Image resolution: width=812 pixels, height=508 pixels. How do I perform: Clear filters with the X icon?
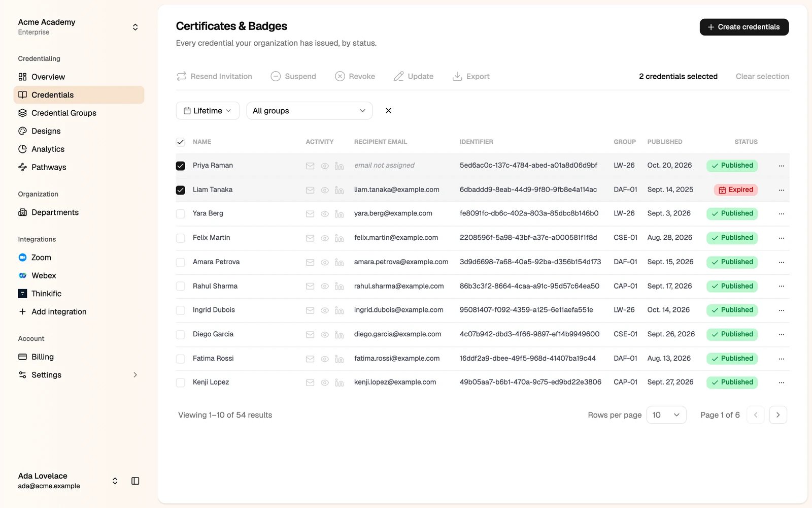click(x=388, y=111)
